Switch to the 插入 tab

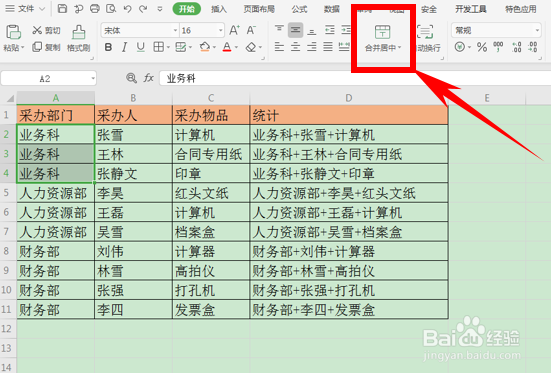pos(219,9)
